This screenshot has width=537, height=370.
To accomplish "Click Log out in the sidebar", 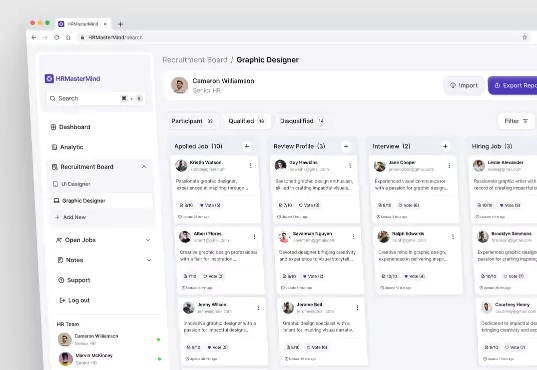I will click(75, 300).
